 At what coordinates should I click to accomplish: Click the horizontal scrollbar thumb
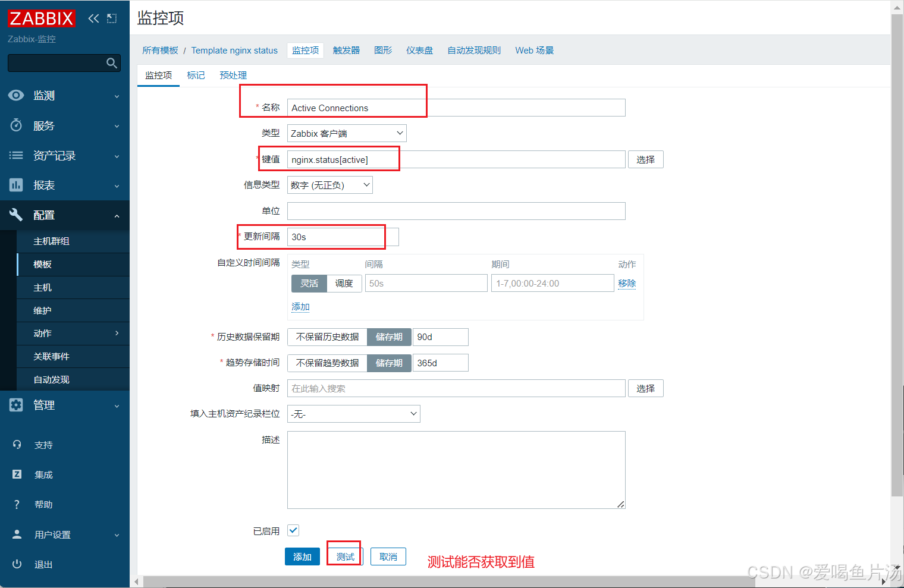pos(449,581)
